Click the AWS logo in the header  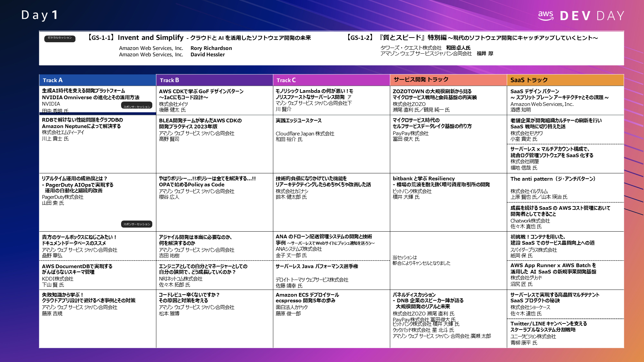click(x=546, y=16)
